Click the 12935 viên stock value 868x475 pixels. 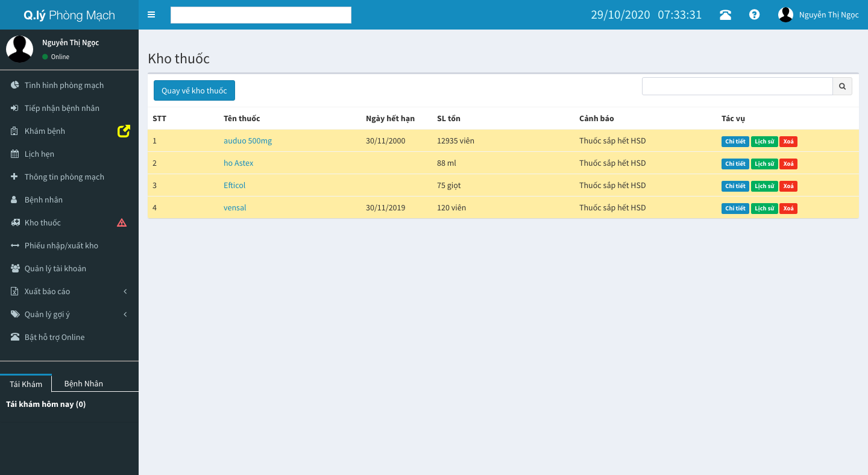pos(456,140)
